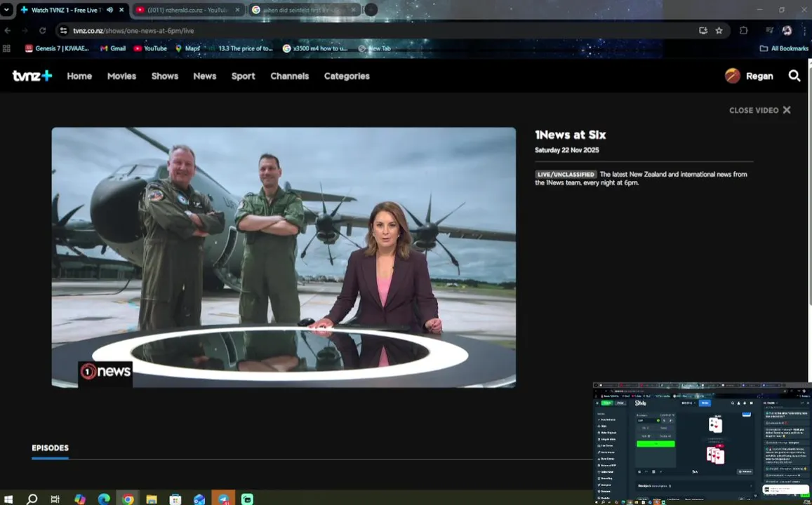Open the Extensions puzzle icon
Screen dimensions: 812x505
[743, 31]
